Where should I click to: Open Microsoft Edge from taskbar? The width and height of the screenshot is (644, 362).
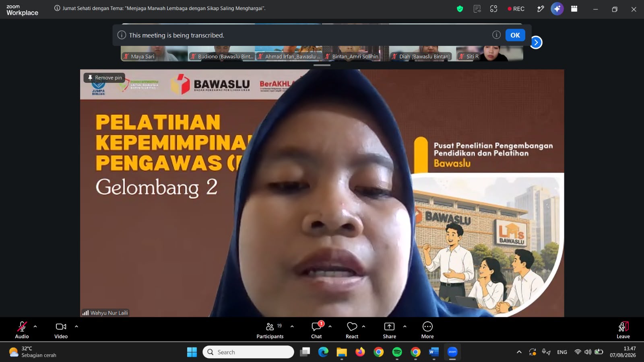click(x=323, y=352)
